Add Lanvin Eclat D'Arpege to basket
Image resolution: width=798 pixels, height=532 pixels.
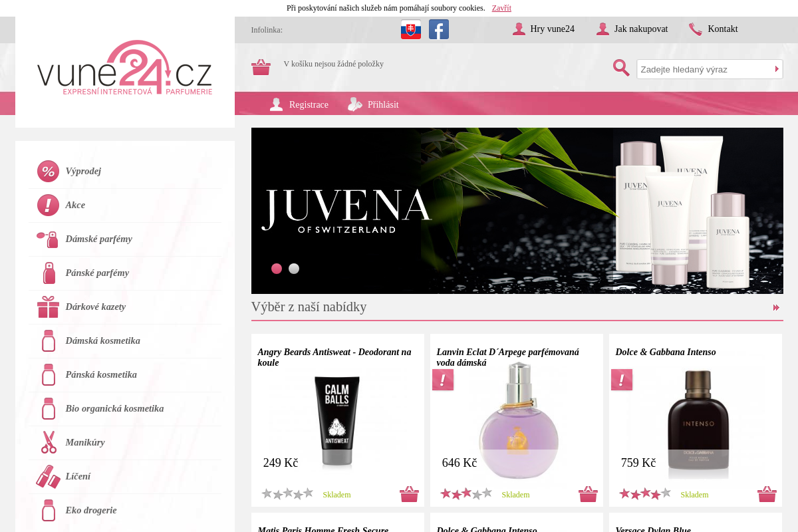tap(588, 494)
